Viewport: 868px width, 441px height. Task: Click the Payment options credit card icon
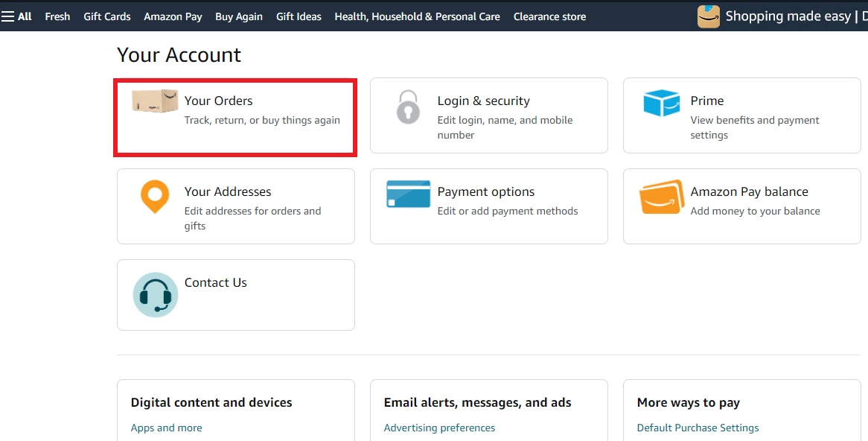409,194
